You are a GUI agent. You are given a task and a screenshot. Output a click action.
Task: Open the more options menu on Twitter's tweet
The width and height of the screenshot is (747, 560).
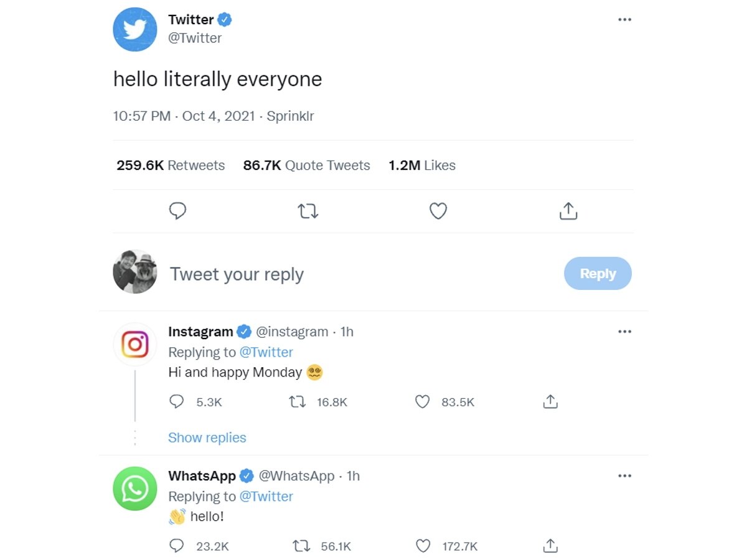coord(624,20)
